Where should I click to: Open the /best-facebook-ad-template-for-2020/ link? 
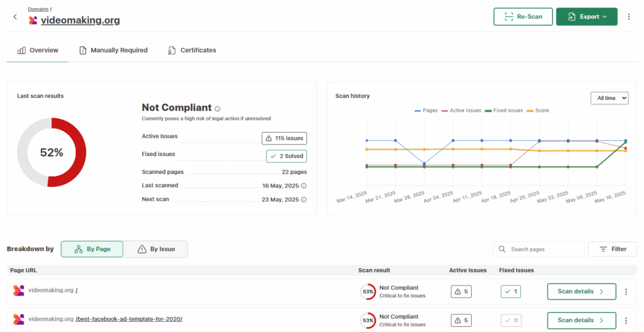pos(129,319)
